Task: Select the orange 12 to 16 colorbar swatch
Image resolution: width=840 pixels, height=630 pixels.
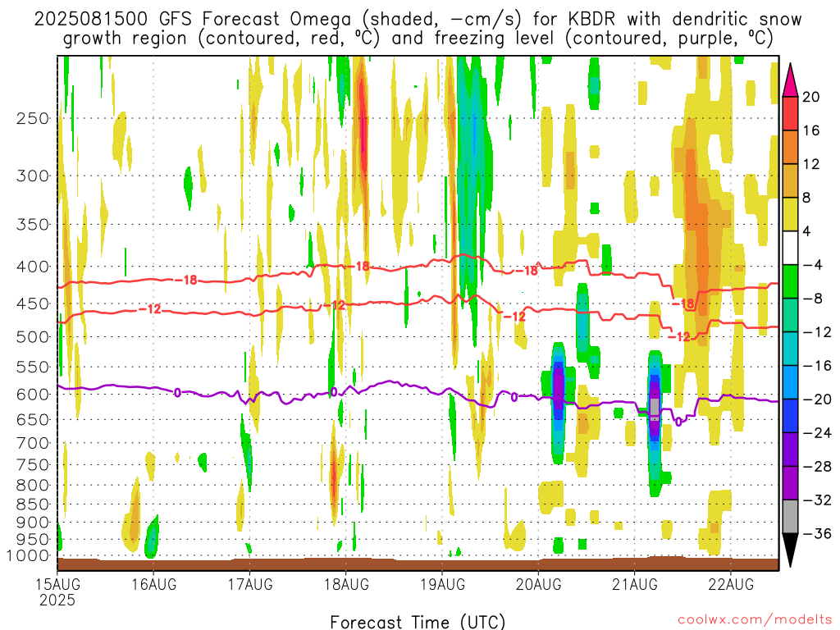Action: click(790, 148)
